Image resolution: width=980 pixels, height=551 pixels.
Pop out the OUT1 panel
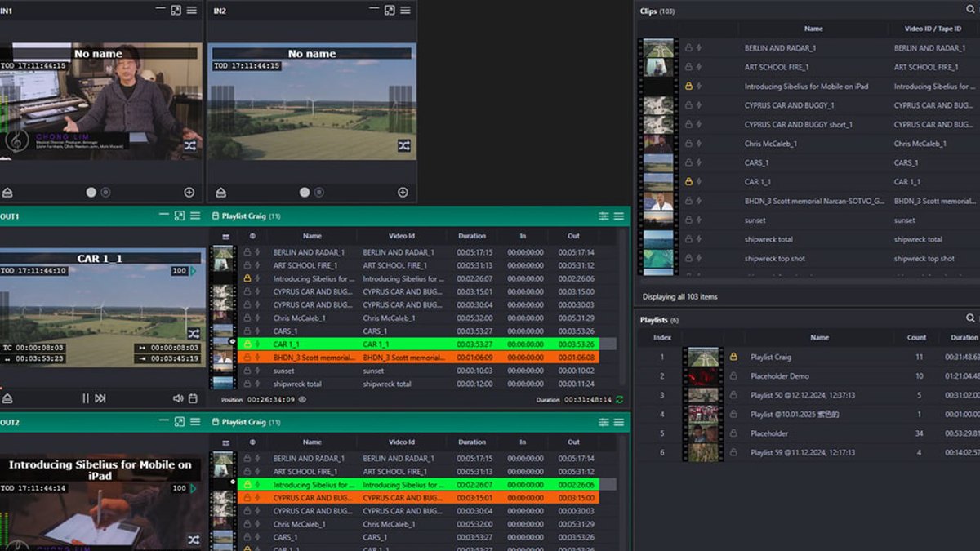pyautogui.click(x=180, y=216)
